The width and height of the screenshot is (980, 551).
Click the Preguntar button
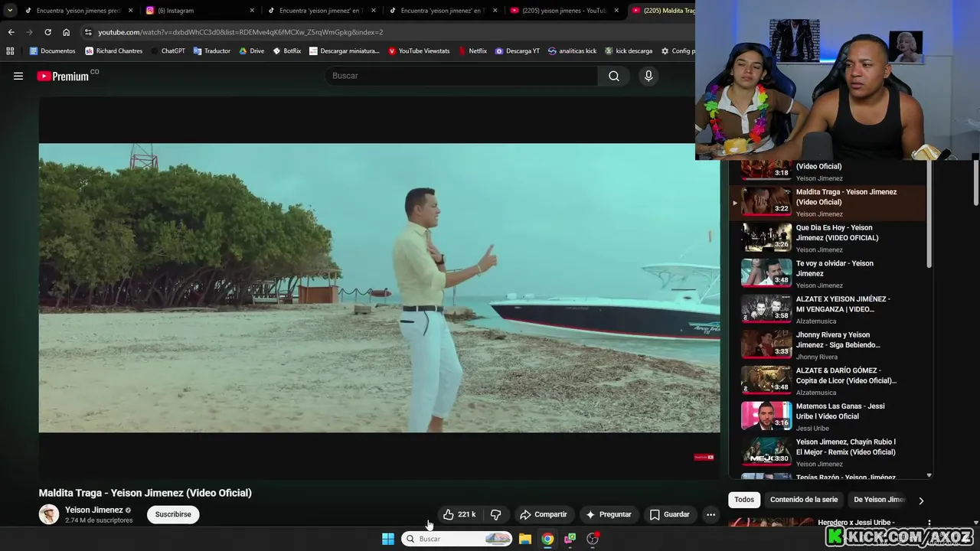(x=609, y=514)
